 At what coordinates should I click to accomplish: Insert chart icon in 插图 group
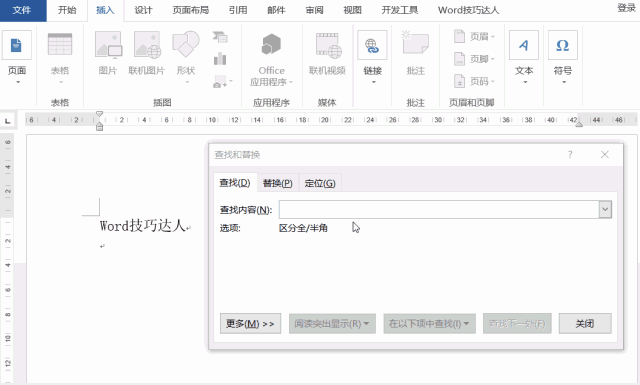[x=220, y=59]
